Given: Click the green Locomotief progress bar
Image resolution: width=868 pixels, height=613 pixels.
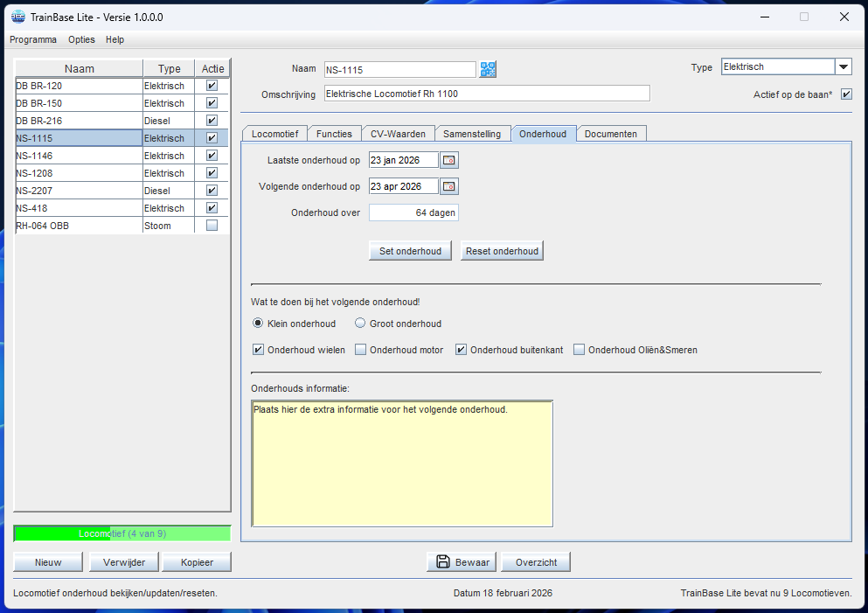Looking at the screenshot, I should 122,533.
